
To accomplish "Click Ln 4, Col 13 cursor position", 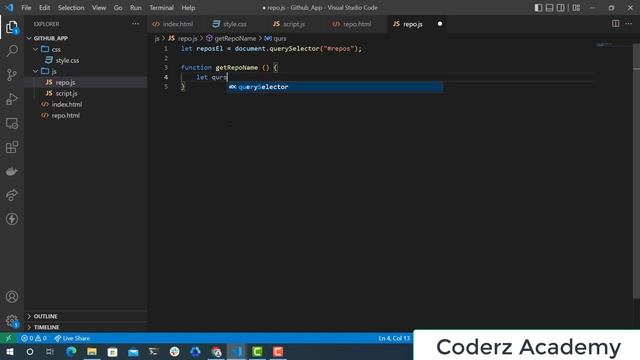I will 394,338.
